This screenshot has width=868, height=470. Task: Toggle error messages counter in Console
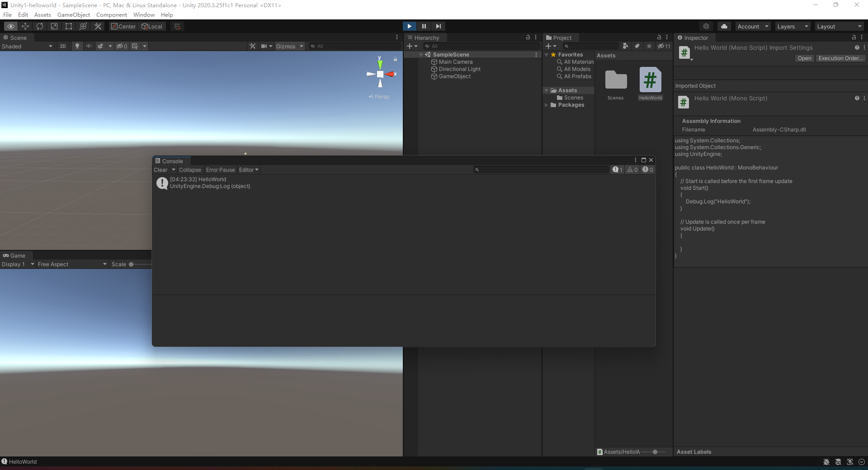point(648,170)
